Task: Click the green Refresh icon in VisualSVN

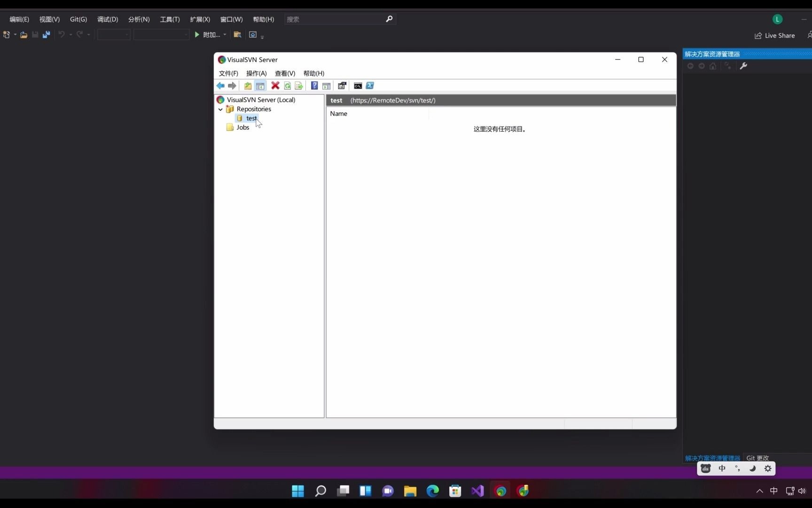Action: coord(287,86)
